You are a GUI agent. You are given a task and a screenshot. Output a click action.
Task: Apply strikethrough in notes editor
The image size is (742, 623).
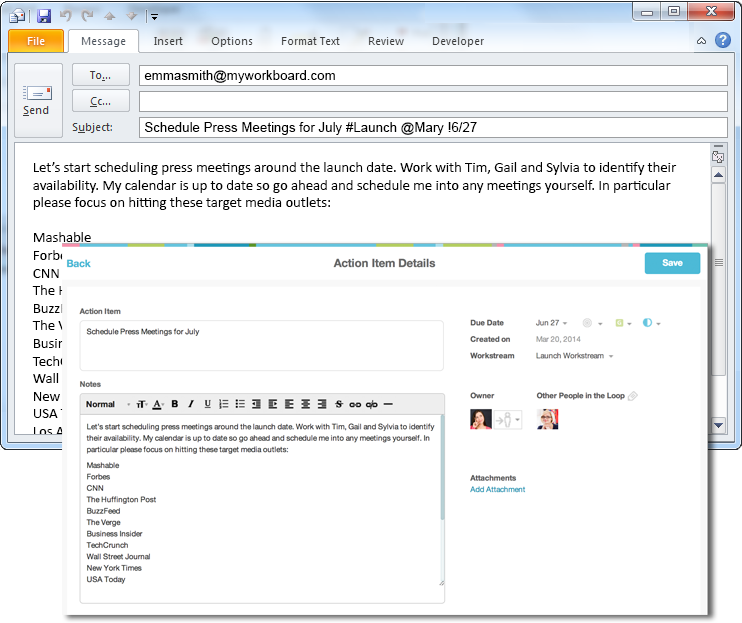click(x=339, y=404)
